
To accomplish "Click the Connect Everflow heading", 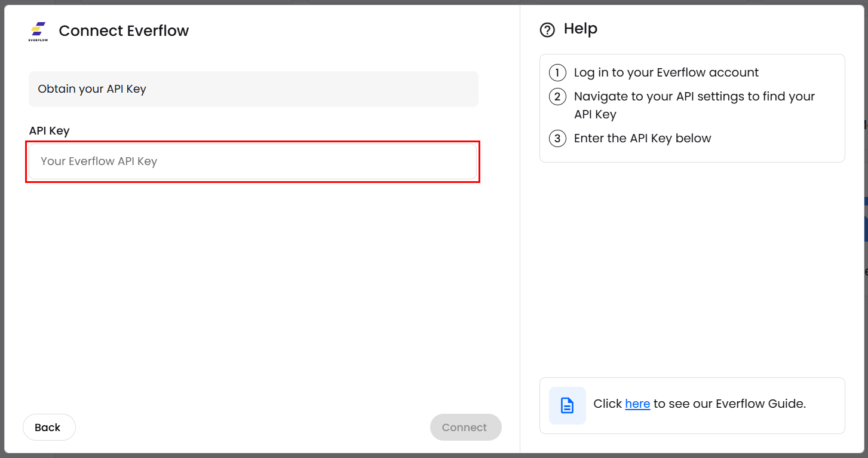I will (x=124, y=31).
